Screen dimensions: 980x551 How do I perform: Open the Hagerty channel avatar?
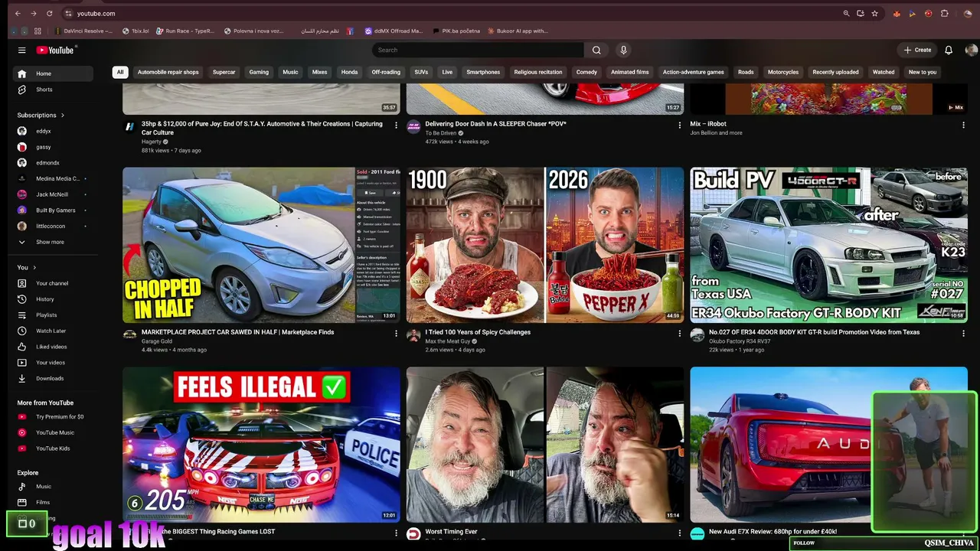(130, 126)
